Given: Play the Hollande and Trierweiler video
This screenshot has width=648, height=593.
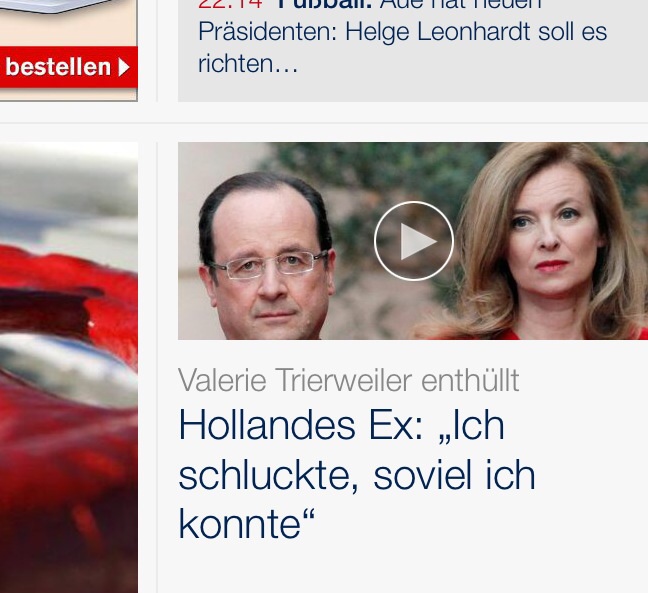Looking at the screenshot, I should (x=414, y=241).
